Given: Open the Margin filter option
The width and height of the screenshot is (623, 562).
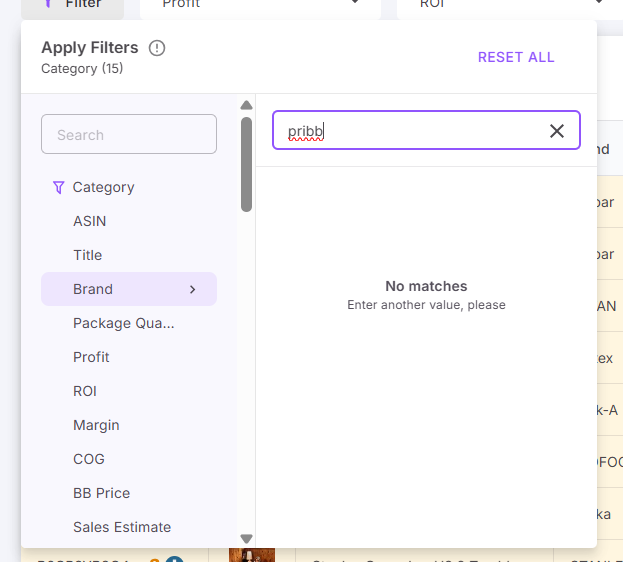Looking at the screenshot, I should (96, 425).
